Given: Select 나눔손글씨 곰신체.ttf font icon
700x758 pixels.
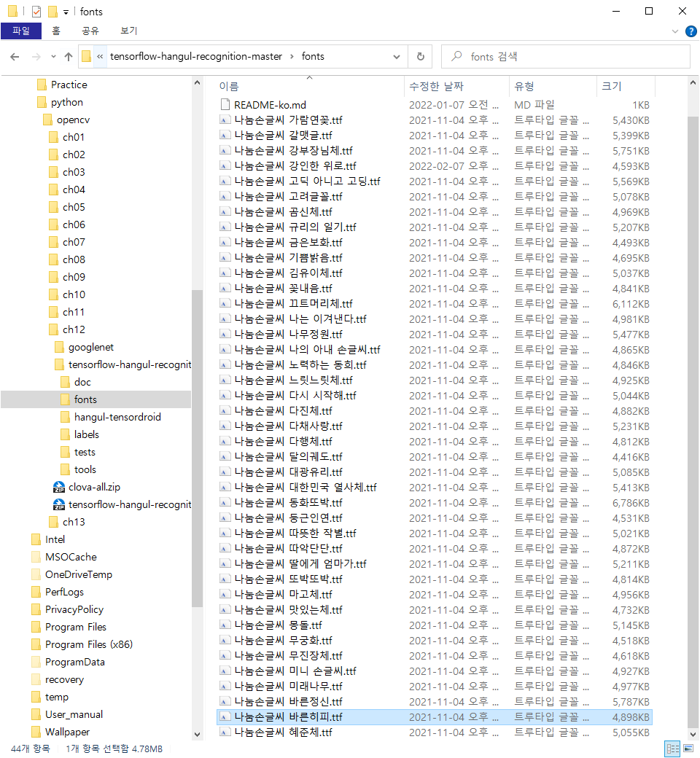Looking at the screenshot, I should tap(225, 212).
